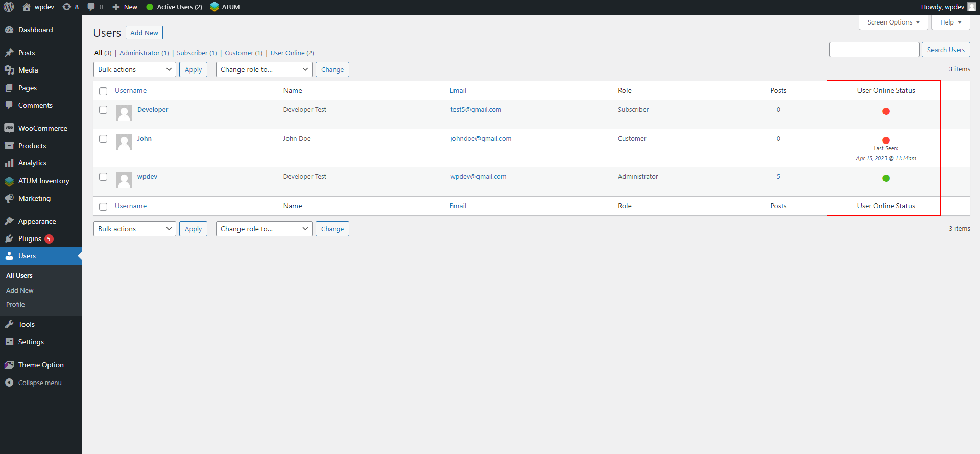Click the wpdev avatar in admin bar
Viewport: 980px width, 454px height.
pyautogui.click(x=971, y=7)
